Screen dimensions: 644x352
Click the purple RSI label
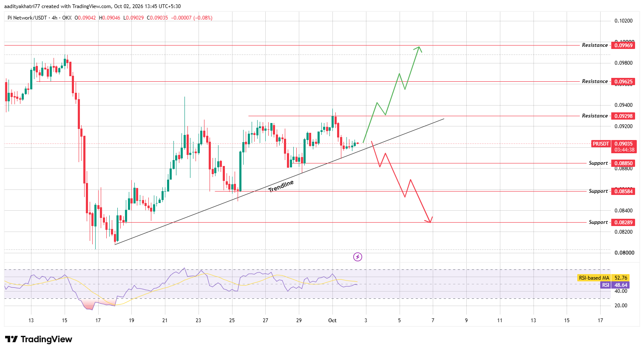click(605, 285)
